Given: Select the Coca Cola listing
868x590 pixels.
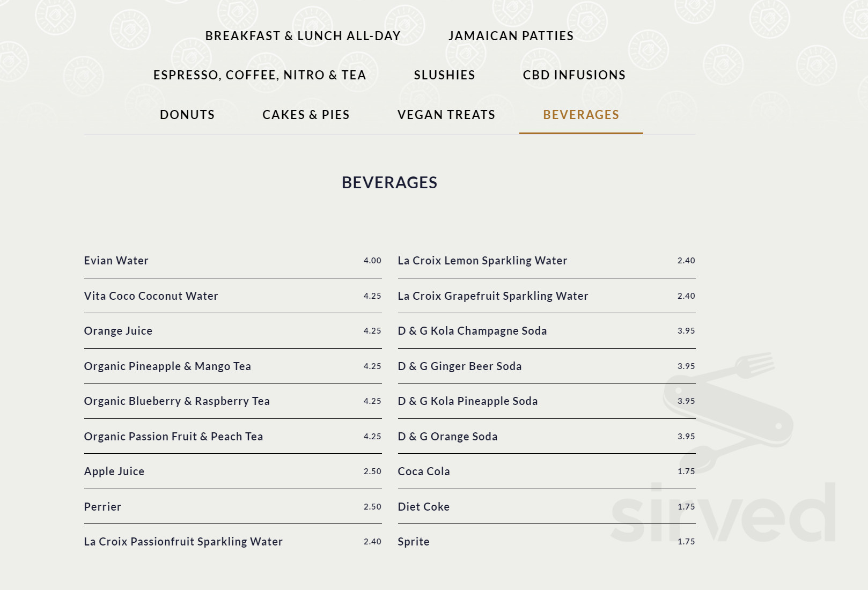Looking at the screenshot, I should (424, 471).
